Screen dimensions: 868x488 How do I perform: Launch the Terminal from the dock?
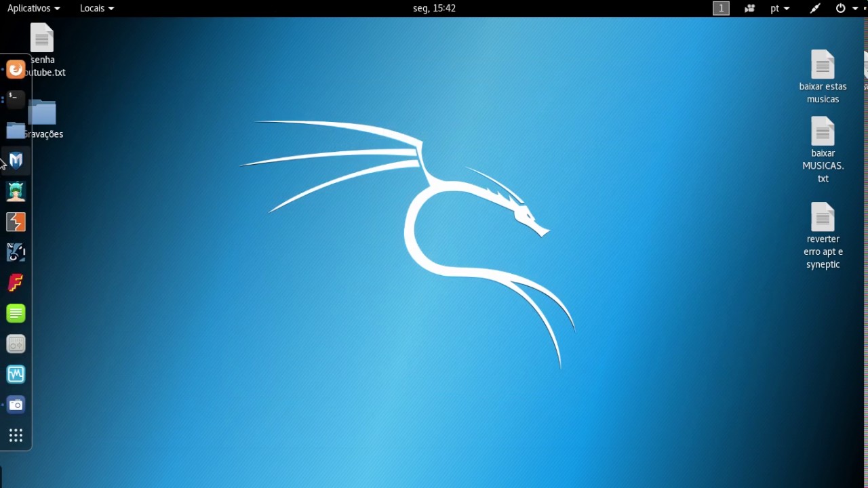tap(16, 100)
